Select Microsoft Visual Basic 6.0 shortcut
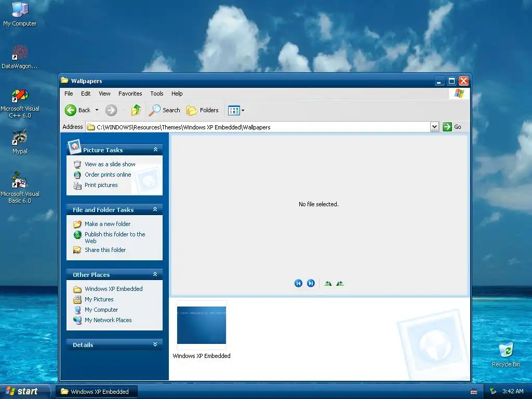Image resolution: width=532 pixels, height=399 pixels. pyautogui.click(x=20, y=188)
